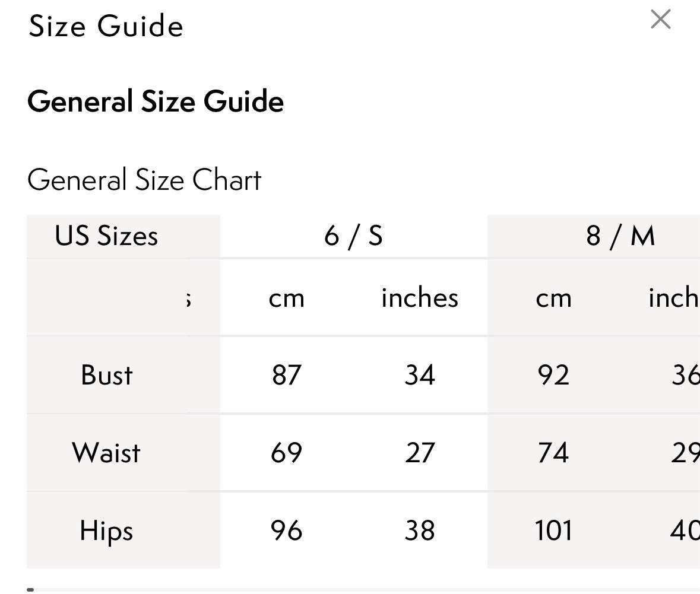The image size is (700, 594).
Task: Click the Size Guide title
Action: pyautogui.click(x=106, y=26)
